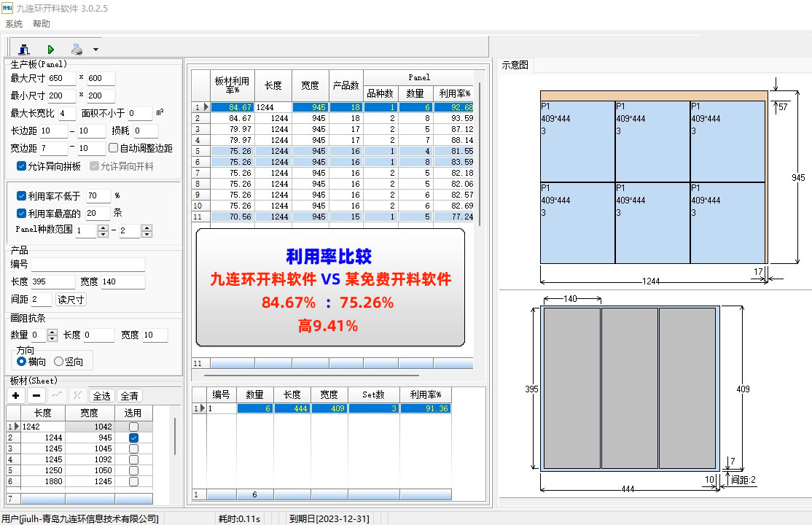Click the printer icon in the toolbar

tap(77, 50)
